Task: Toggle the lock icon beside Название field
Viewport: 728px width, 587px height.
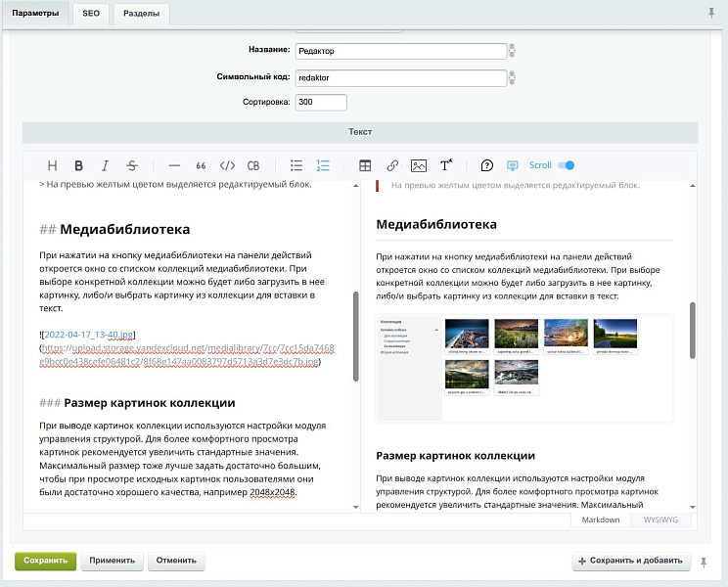Action: [512, 51]
